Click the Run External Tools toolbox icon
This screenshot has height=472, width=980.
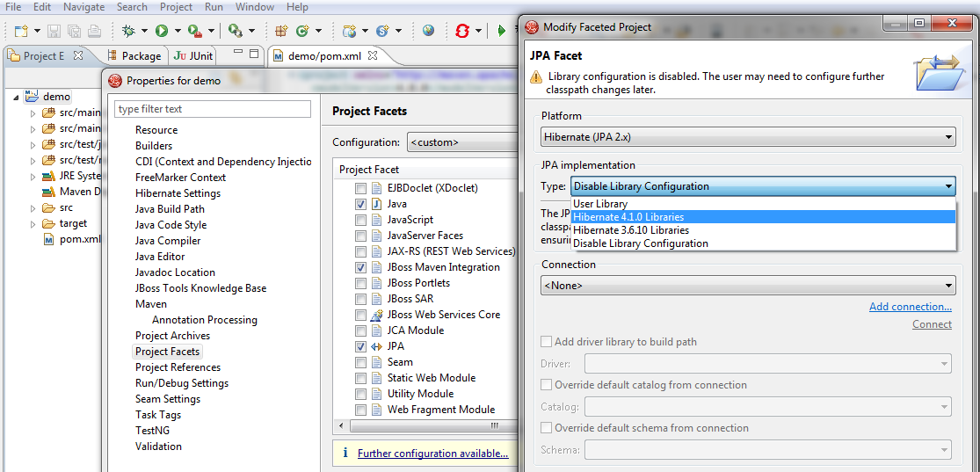[195, 30]
